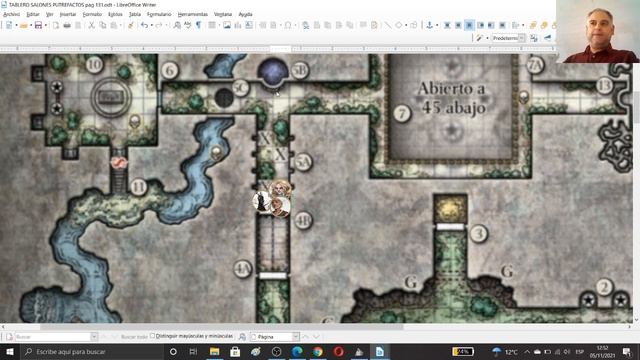
Task: Expand the Undo history dropdown arrow
Action: tap(151, 25)
